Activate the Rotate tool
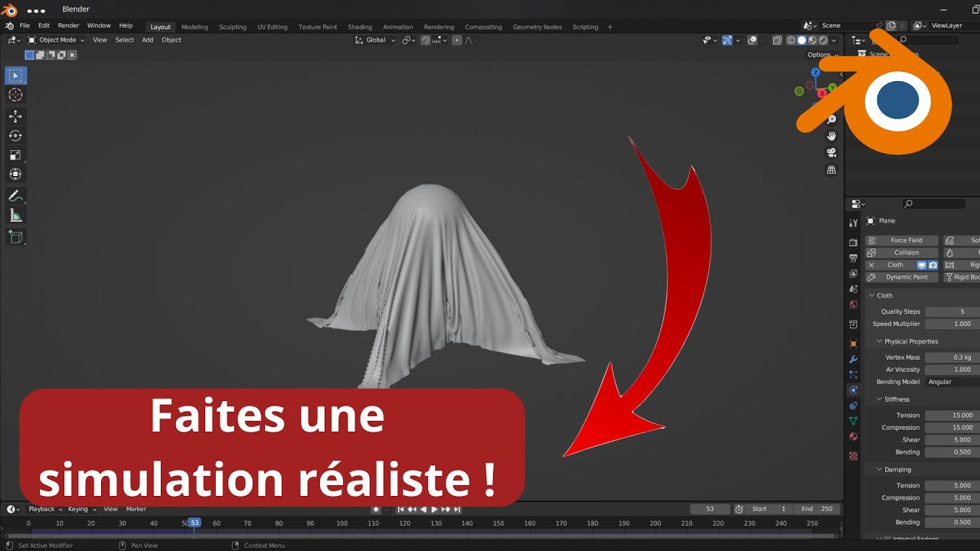The image size is (980, 551). [x=15, y=135]
